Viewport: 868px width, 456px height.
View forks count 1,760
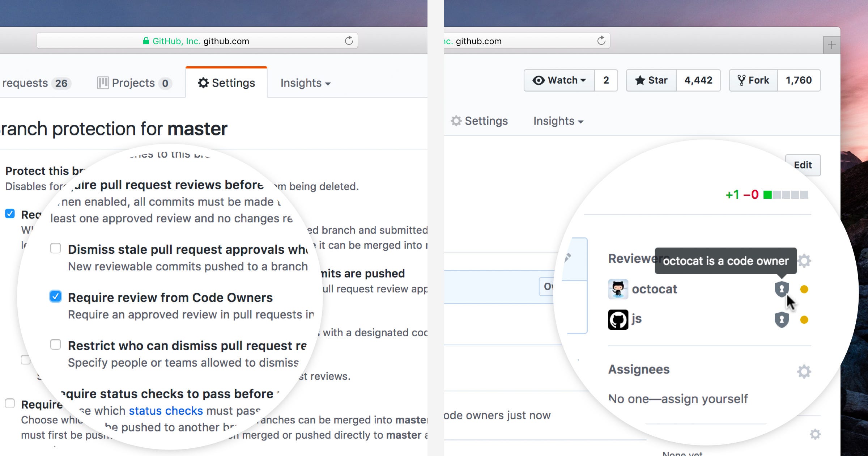(x=799, y=80)
